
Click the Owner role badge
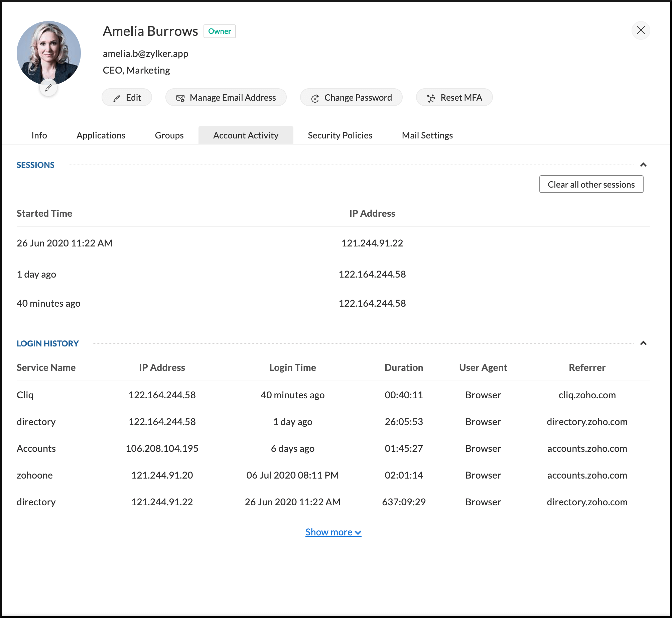[x=220, y=31]
